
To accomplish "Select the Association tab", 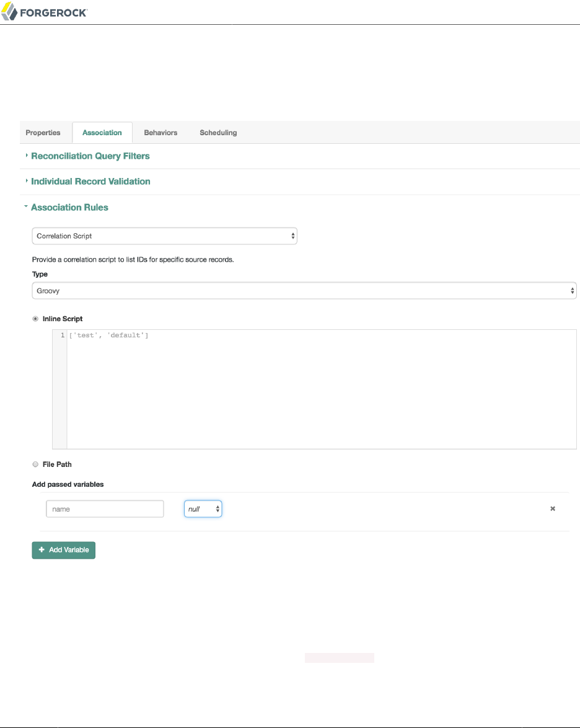I will pos(102,133).
